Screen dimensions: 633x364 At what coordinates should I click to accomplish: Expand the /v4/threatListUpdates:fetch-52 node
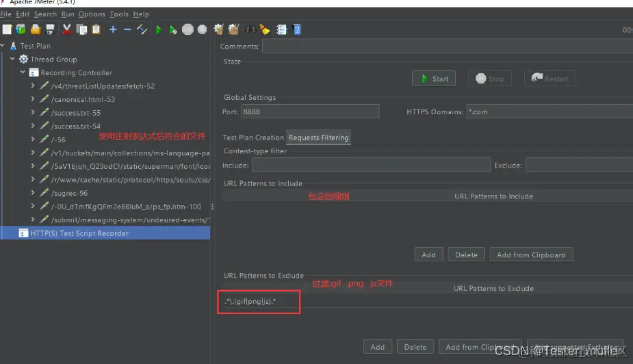click(x=33, y=86)
